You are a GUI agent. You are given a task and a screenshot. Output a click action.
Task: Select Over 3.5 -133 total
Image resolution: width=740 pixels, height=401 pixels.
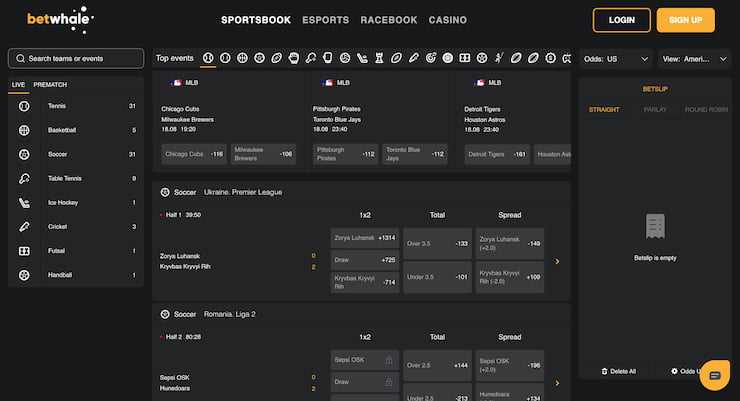click(437, 244)
